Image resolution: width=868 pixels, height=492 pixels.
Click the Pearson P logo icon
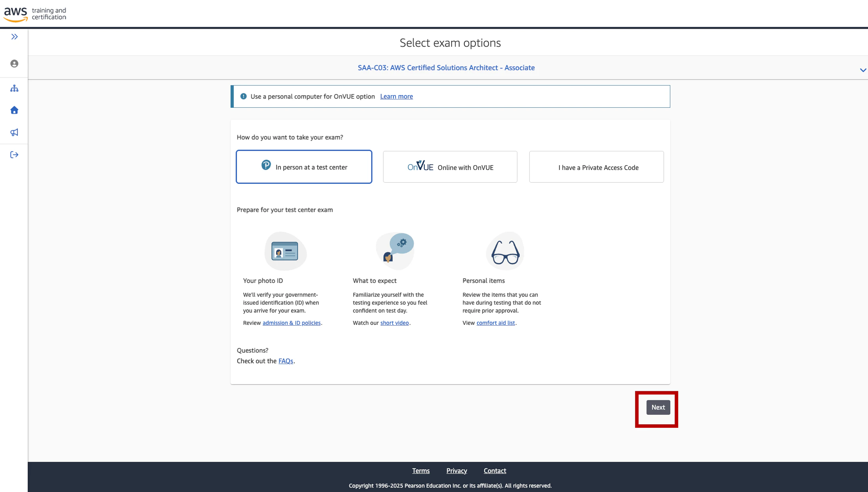(266, 165)
